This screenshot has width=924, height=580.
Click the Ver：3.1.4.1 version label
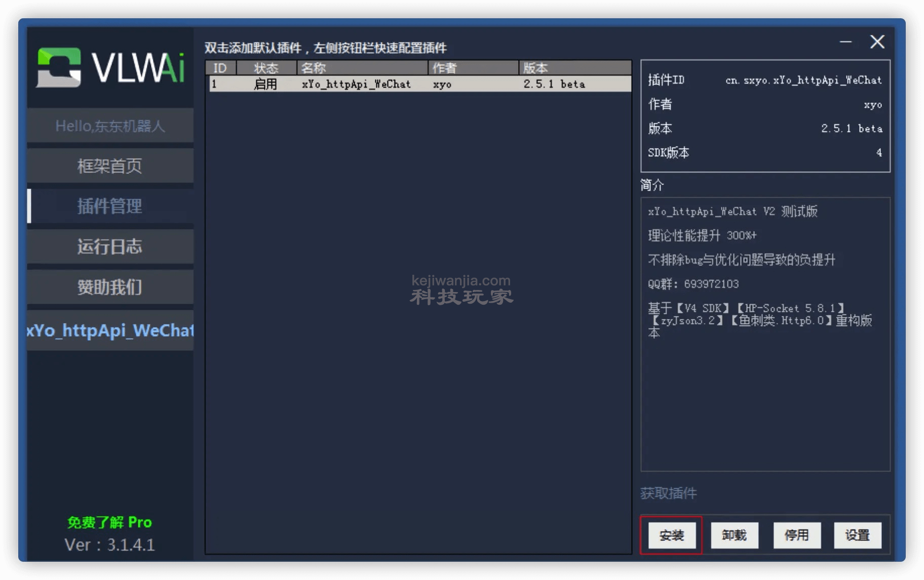tap(110, 545)
